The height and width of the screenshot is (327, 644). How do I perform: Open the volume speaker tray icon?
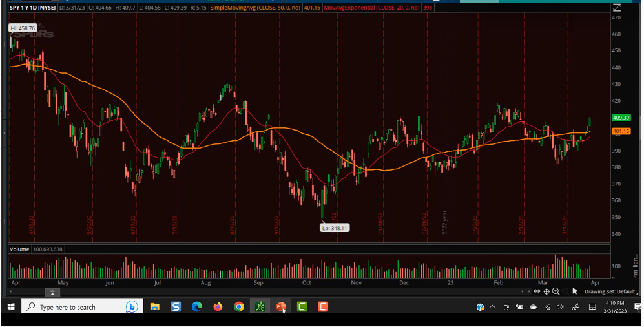click(x=560, y=307)
